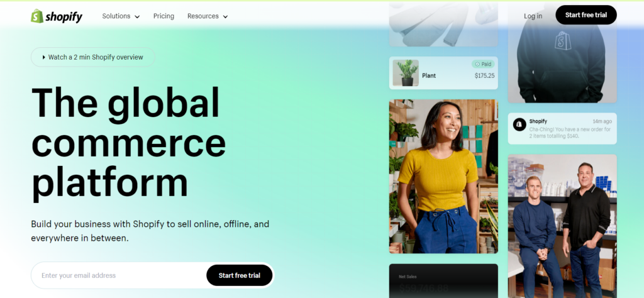
Task: Click the Shopify logo printed on hoodie
Action: [562, 41]
